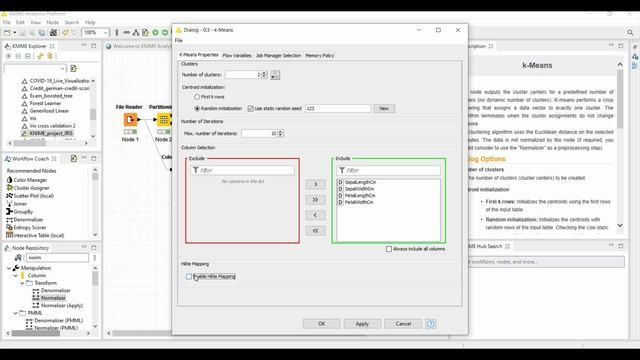The image size is (640, 360).
Task: Collapse the Column tree node
Action: click(x=16, y=276)
